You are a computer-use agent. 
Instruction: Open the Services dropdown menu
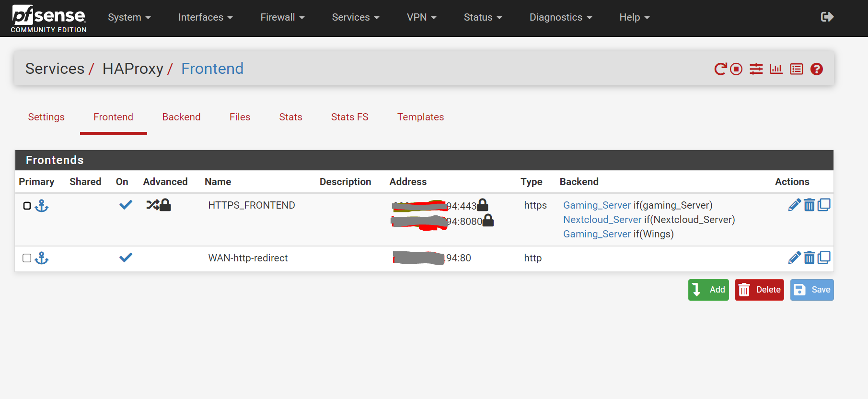[x=355, y=17]
